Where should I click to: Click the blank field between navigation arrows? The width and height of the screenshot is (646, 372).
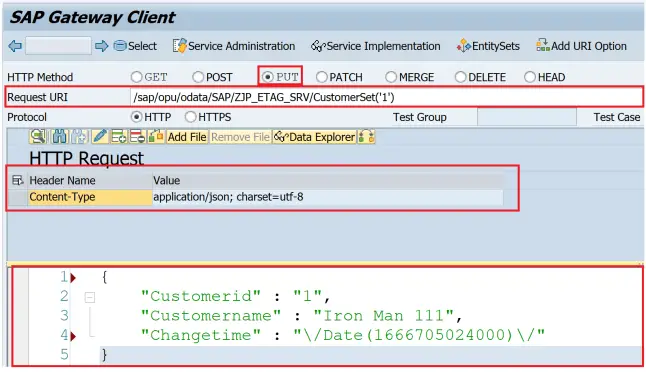click(58, 46)
